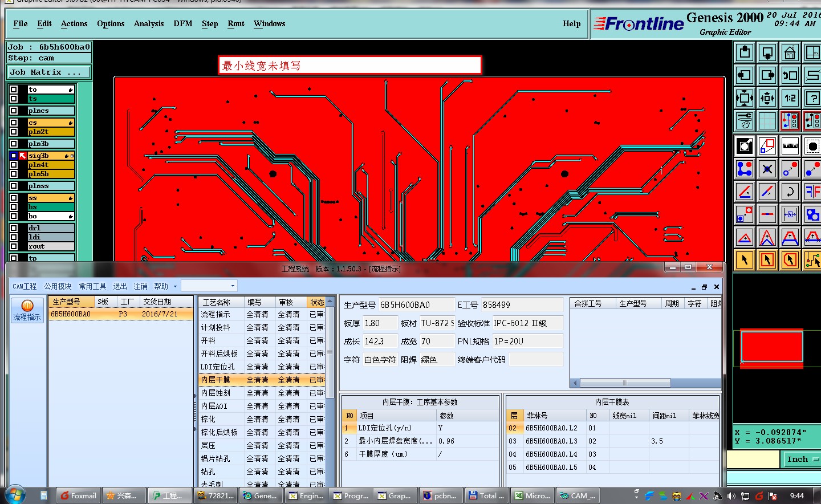Toggle display checkbox for layer 'cs'
This screenshot has height=504, width=821.
tap(14, 123)
